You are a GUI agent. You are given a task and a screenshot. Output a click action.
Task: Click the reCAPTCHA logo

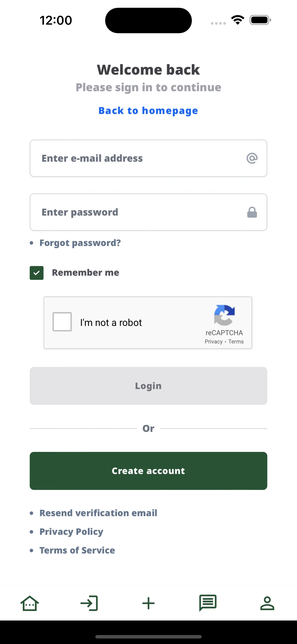224,315
